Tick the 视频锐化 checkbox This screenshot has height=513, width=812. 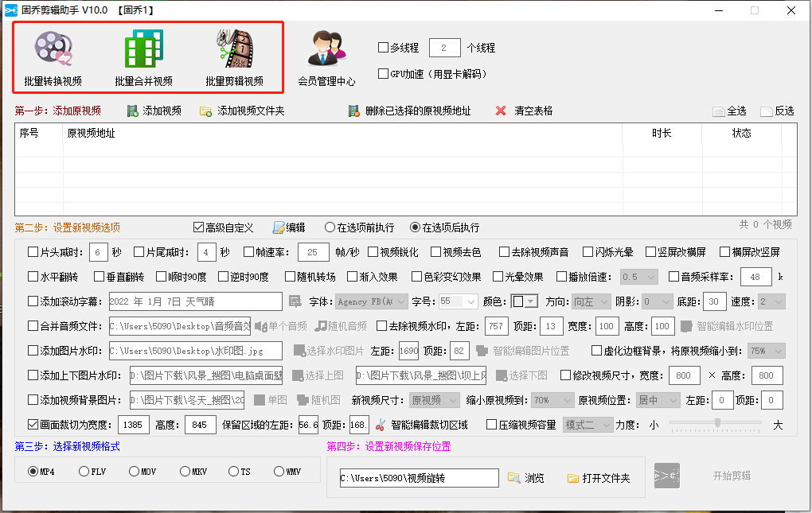373,252
